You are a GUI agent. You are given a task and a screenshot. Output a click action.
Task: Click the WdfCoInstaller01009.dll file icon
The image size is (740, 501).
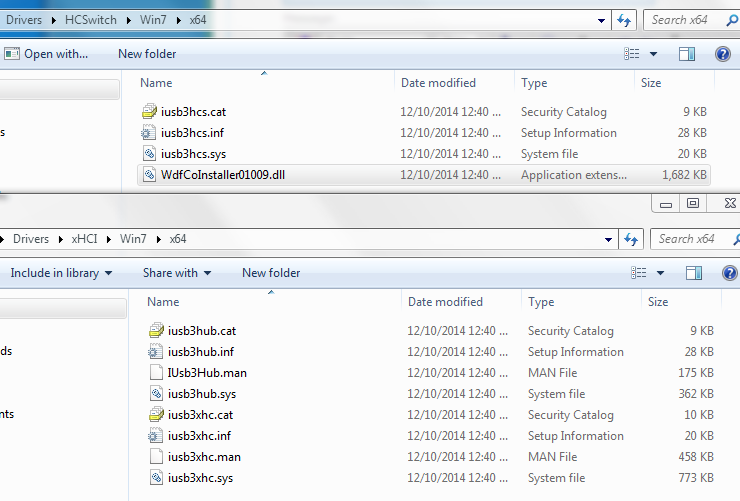tap(149, 175)
